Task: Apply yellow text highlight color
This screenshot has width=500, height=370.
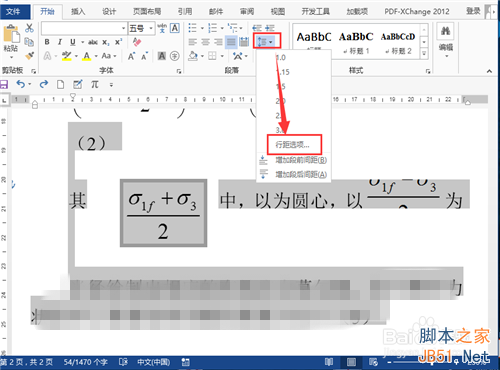Action: (x=67, y=56)
